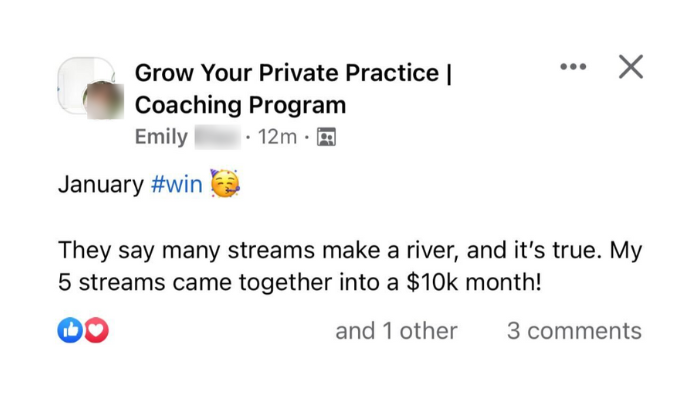Click the red Love reaction icon
The image size is (700, 400).
click(96, 331)
